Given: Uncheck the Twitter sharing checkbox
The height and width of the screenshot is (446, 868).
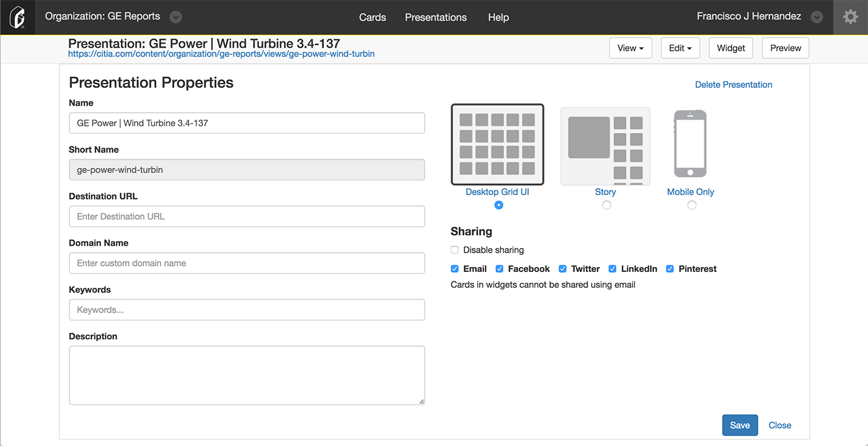Looking at the screenshot, I should 562,269.
